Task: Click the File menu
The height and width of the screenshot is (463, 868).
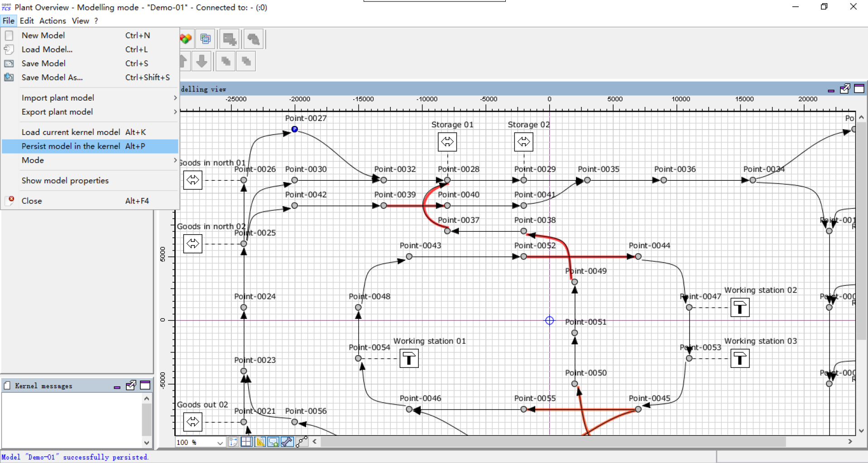Action: point(9,21)
